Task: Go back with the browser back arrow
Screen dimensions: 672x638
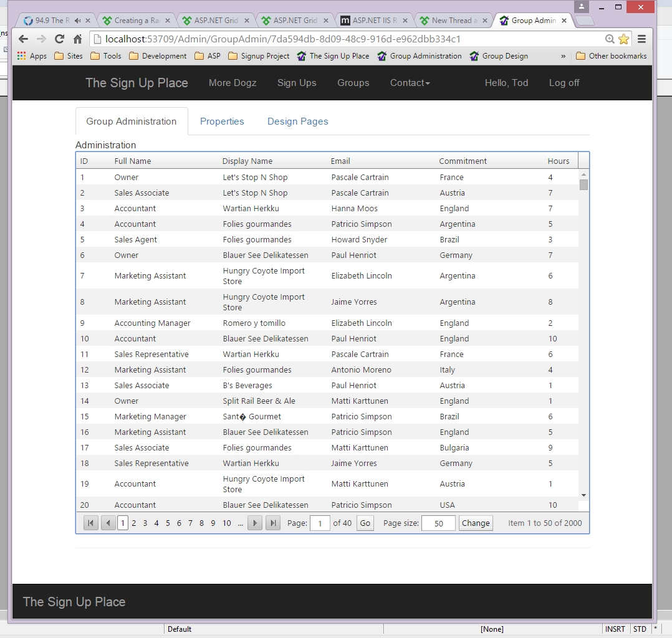Action: 24,39
